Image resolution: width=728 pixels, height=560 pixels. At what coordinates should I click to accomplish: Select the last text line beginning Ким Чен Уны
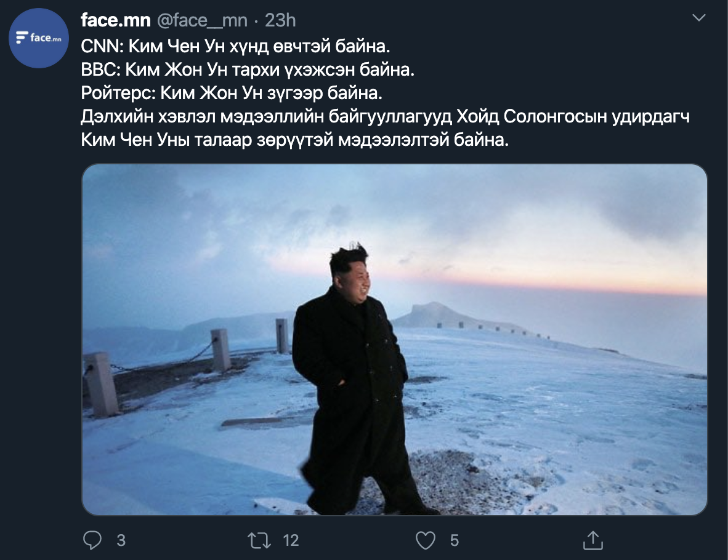[x=295, y=139]
